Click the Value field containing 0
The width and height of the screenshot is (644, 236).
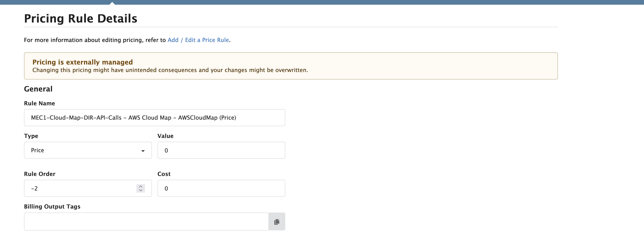tap(221, 150)
